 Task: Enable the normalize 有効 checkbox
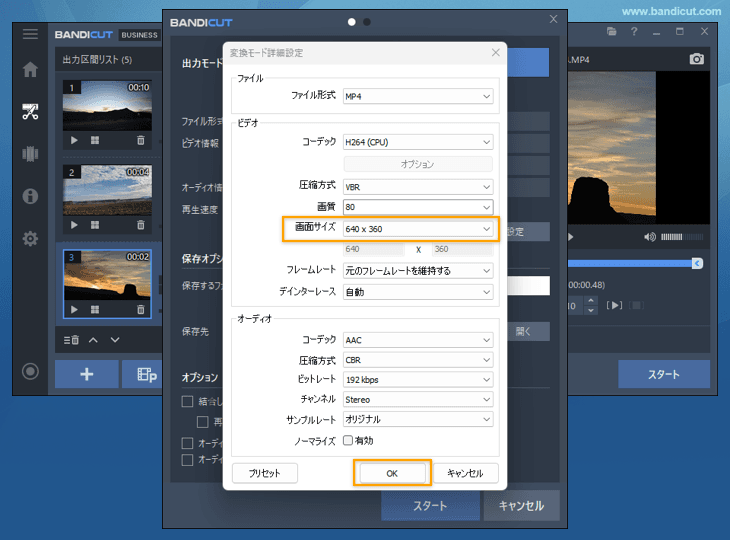coord(348,440)
